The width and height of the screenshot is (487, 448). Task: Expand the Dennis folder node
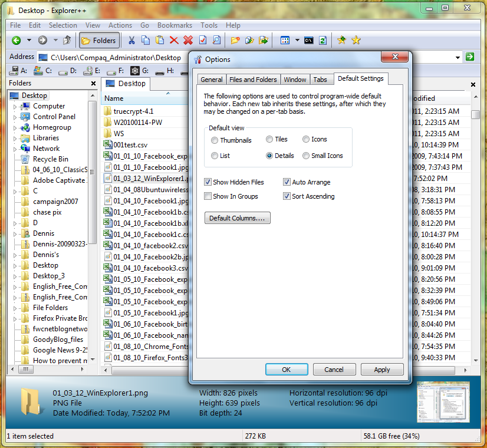point(15,234)
